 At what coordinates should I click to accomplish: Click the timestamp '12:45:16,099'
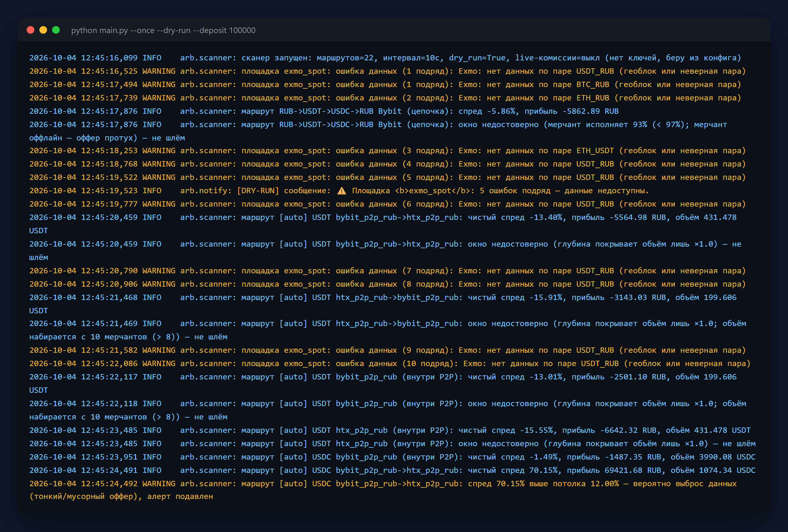click(109, 58)
